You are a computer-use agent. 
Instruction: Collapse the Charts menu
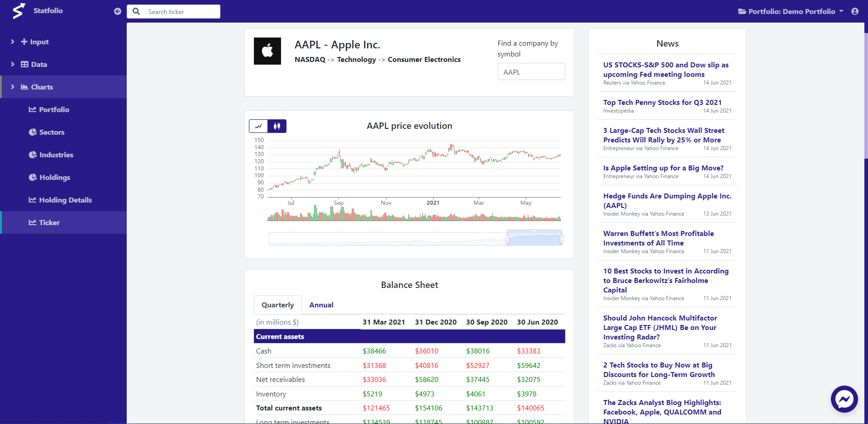[63, 87]
